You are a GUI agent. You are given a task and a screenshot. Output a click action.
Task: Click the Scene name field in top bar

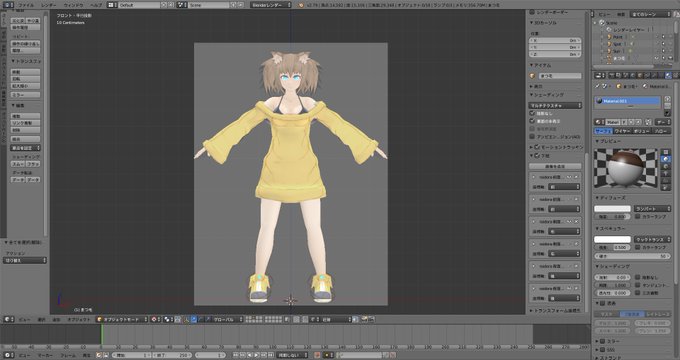(209, 5)
